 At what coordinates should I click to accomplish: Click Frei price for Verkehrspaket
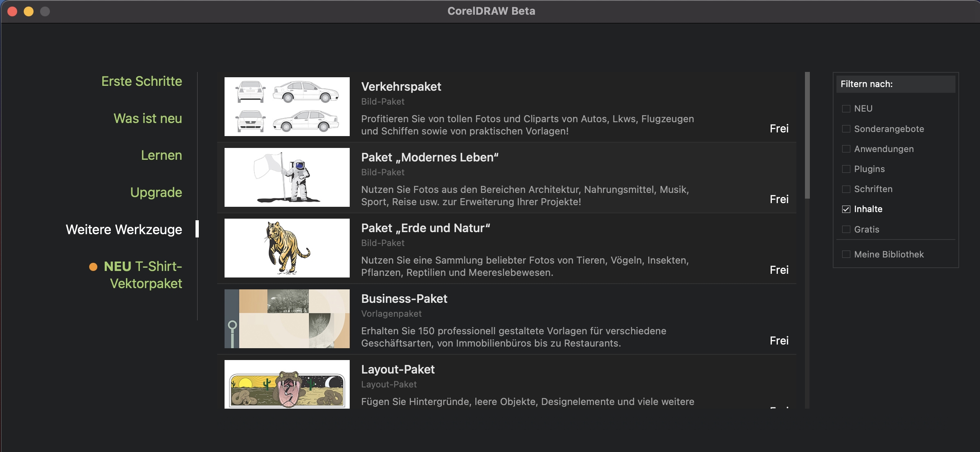[779, 129]
